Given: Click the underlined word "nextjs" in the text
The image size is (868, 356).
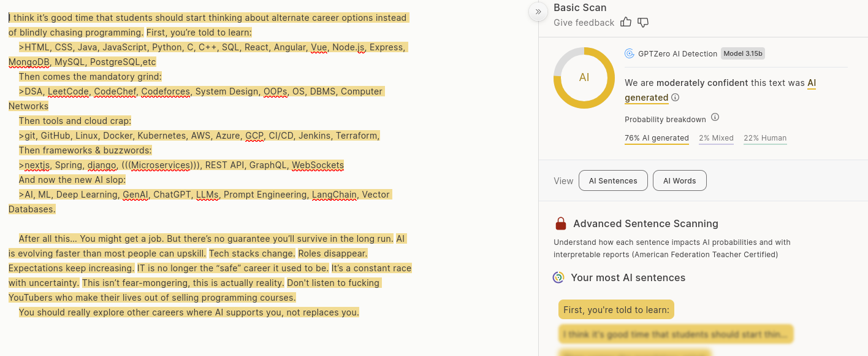Looking at the screenshot, I should point(37,165).
